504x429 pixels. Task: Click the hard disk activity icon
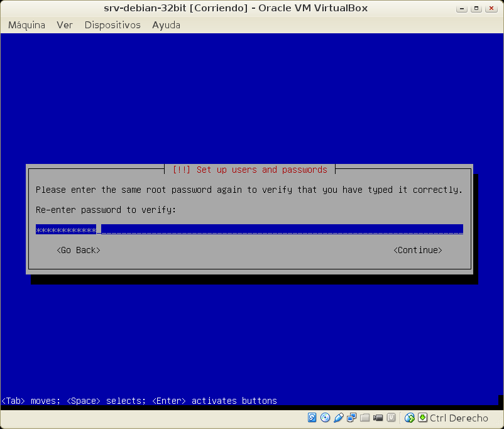coord(312,418)
